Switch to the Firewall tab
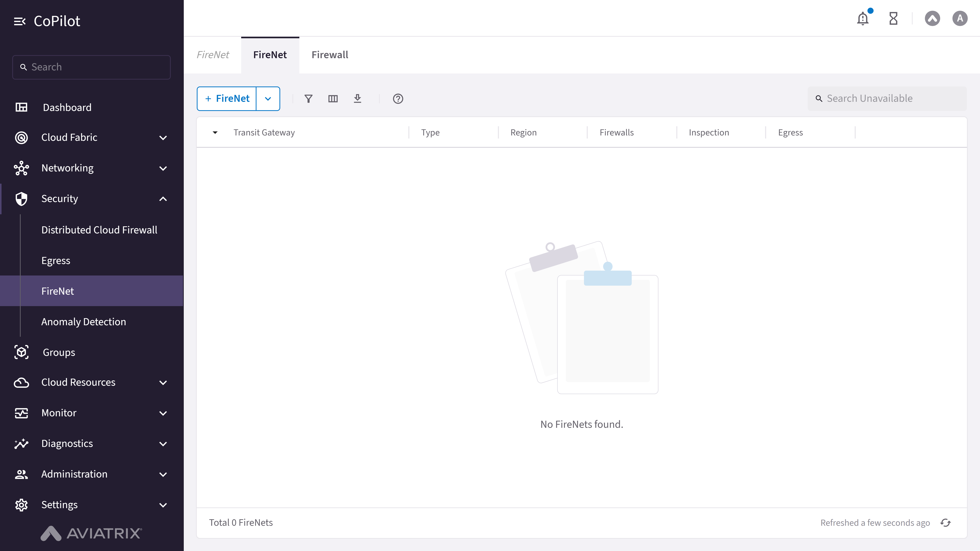The width and height of the screenshot is (980, 551). [x=329, y=55]
